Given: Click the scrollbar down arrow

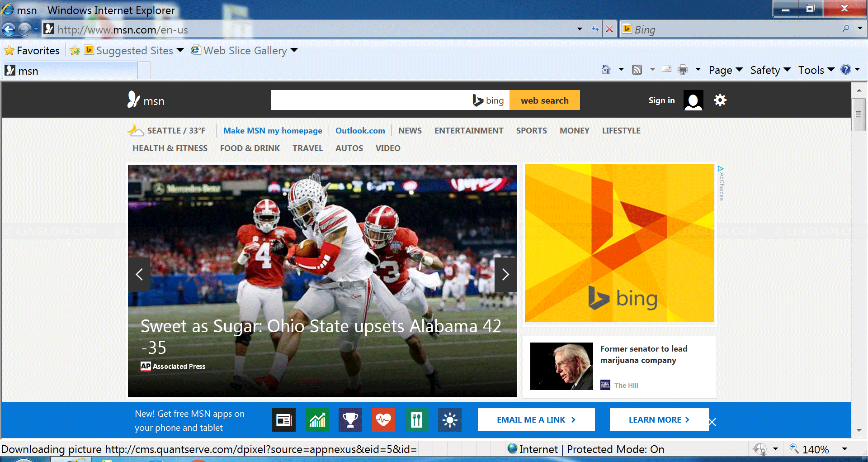Looking at the screenshot, I should click(x=859, y=430).
